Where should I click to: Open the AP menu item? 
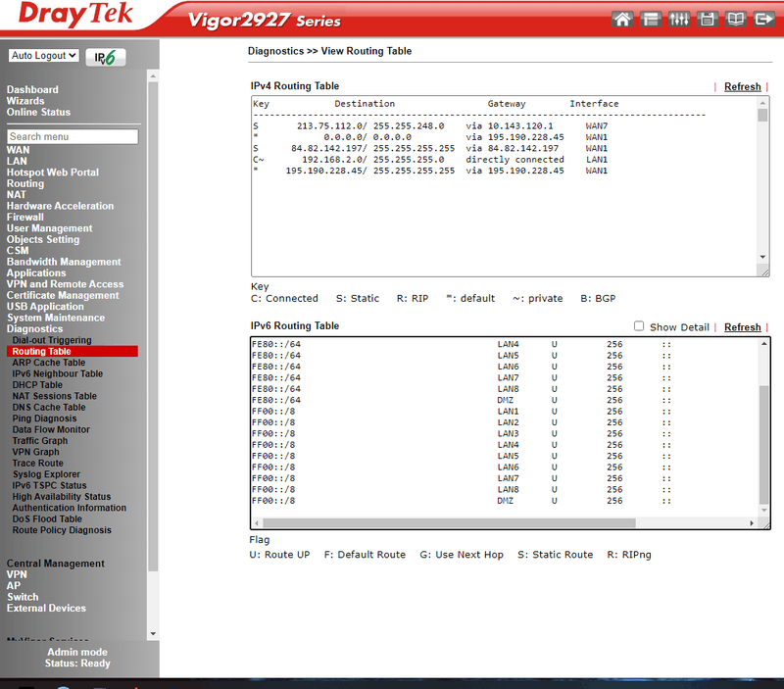pyautogui.click(x=14, y=585)
